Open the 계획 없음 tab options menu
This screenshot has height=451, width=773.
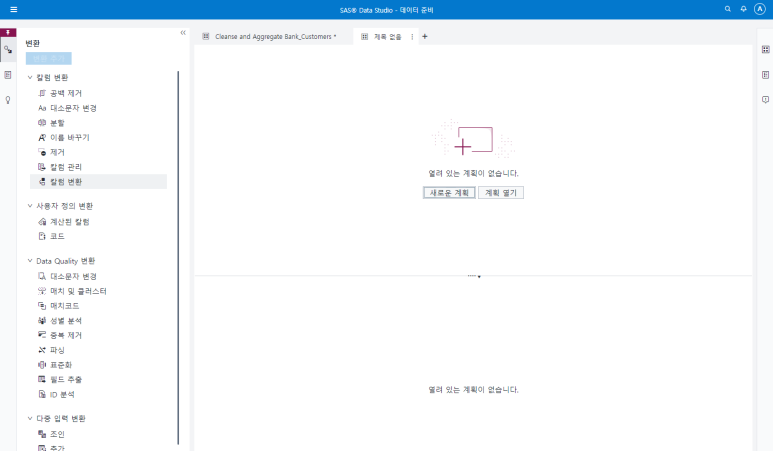[412, 36]
